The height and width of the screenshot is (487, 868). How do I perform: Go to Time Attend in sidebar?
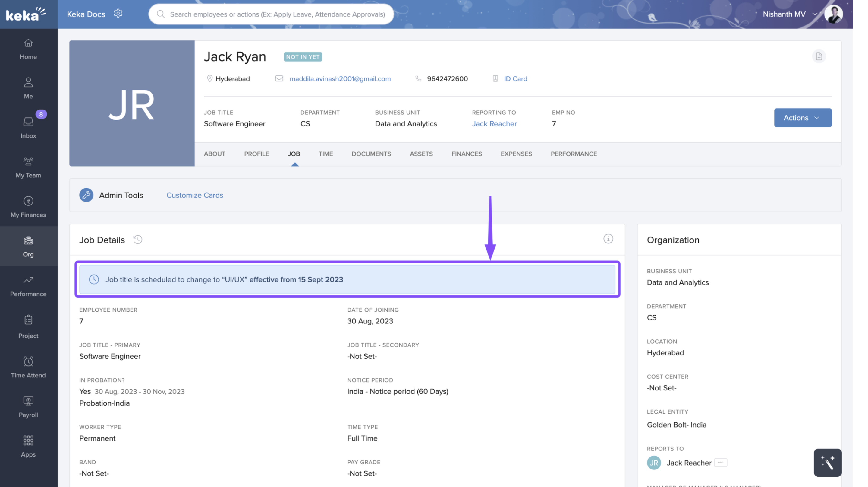[28, 367]
